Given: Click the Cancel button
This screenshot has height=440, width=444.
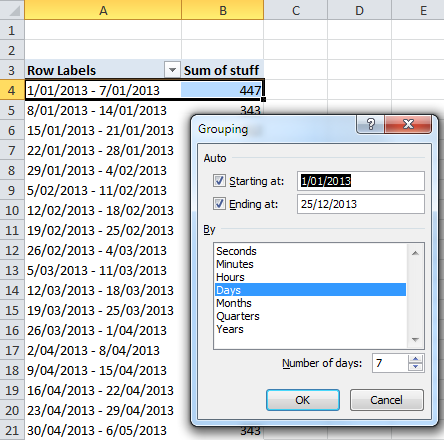Looking at the screenshot, I should point(387,400).
